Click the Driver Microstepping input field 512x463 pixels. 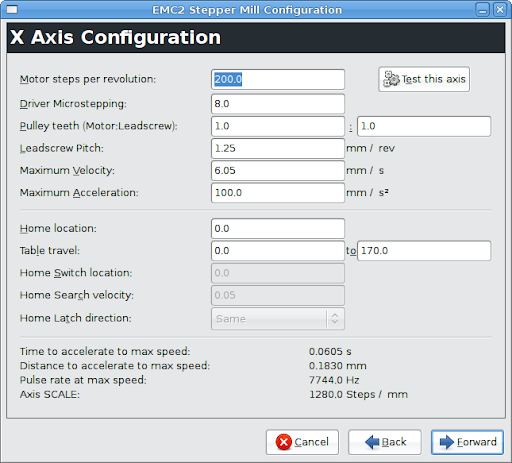pos(278,104)
